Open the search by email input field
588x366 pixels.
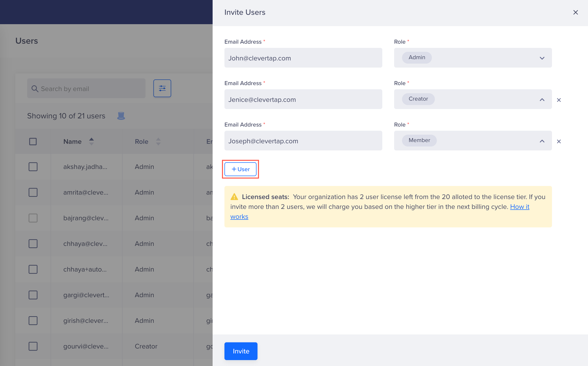coord(87,89)
